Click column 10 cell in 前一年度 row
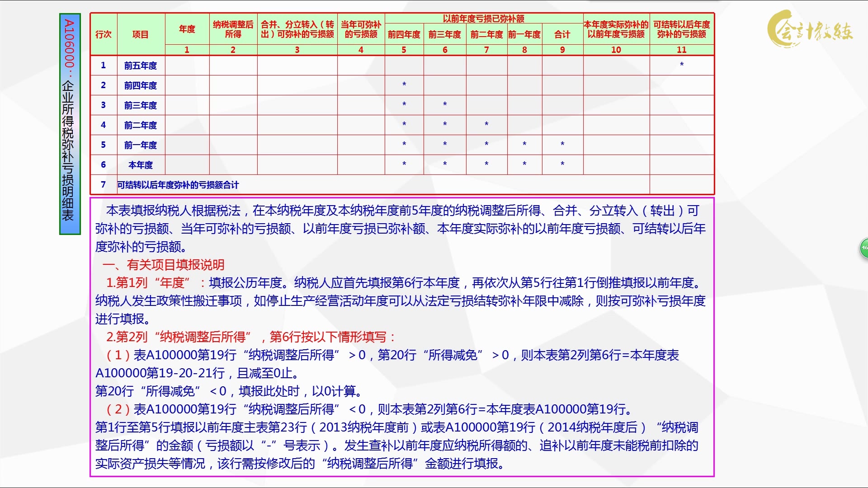The height and width of the screenshot is (488, 868). pos(616,145)
